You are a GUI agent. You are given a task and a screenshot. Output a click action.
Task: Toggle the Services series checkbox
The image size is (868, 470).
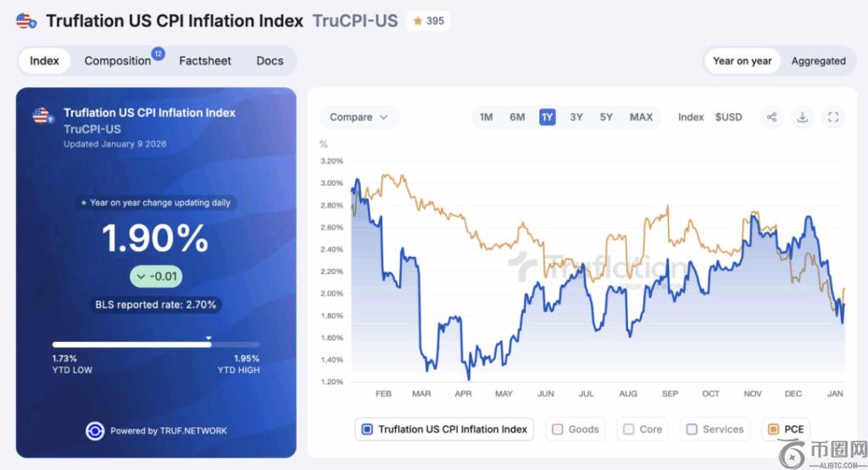click(691, 429)
